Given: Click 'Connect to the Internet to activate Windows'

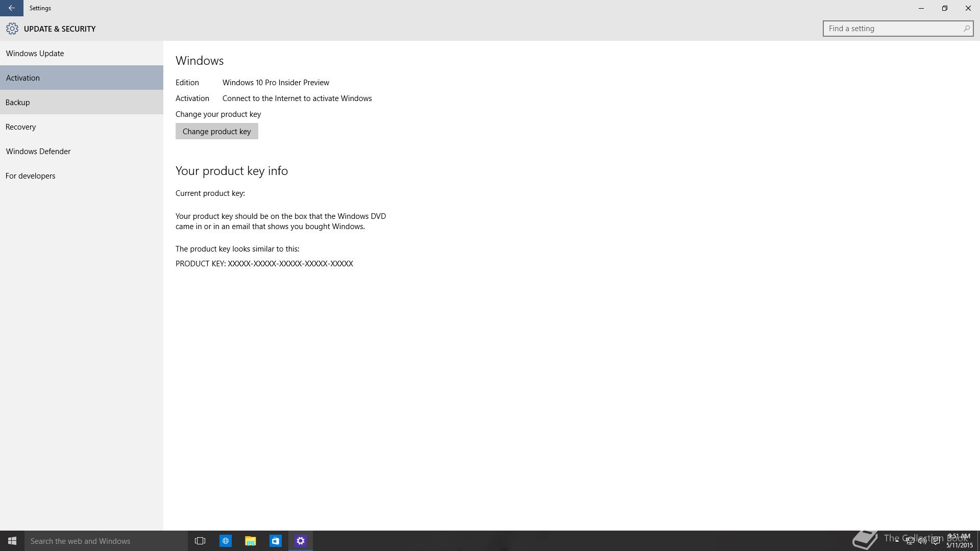Looking at the screenshot, I should pyautogui.click(x=297, y=98).
